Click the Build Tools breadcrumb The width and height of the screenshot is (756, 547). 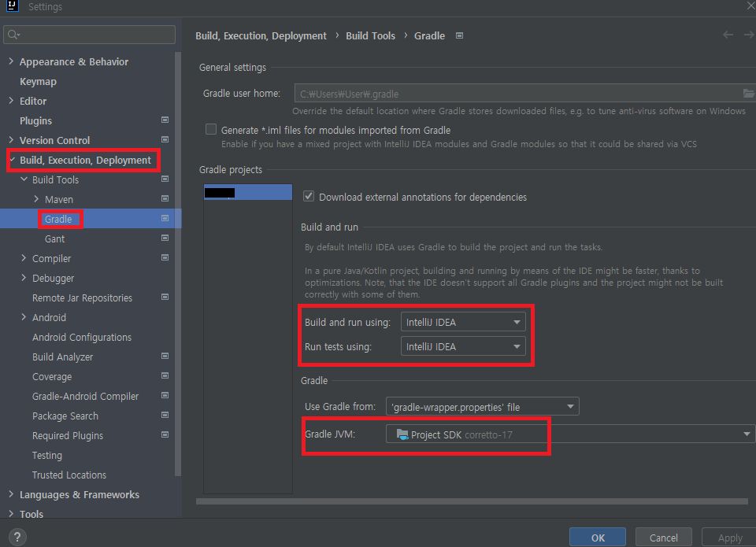(x=370, y=35)
